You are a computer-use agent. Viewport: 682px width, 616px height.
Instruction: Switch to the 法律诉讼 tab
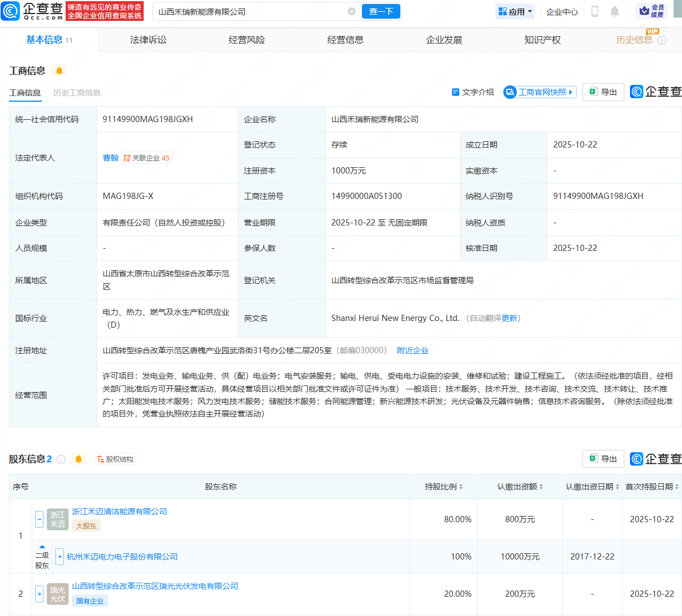tap(148, 40)
